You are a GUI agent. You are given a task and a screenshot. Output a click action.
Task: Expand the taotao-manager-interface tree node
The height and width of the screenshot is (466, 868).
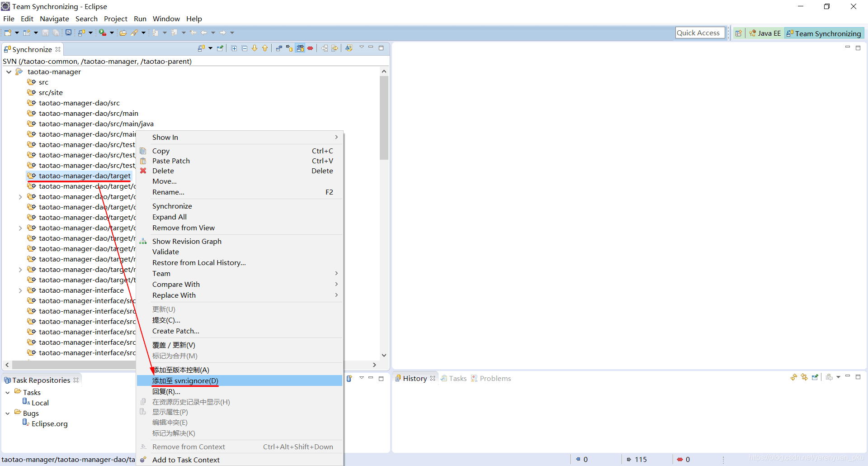coord(20,290)
